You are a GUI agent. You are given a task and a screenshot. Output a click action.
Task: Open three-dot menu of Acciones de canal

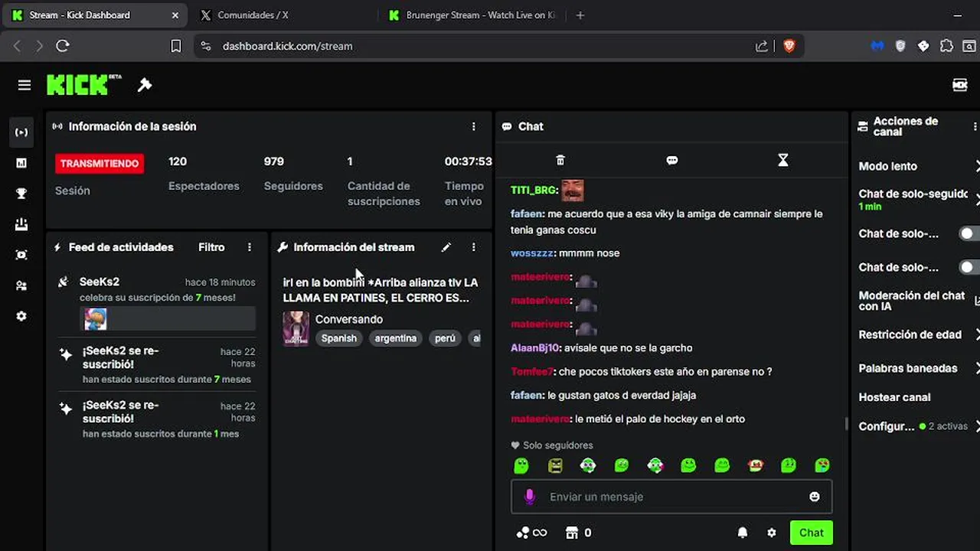(975, 126)
